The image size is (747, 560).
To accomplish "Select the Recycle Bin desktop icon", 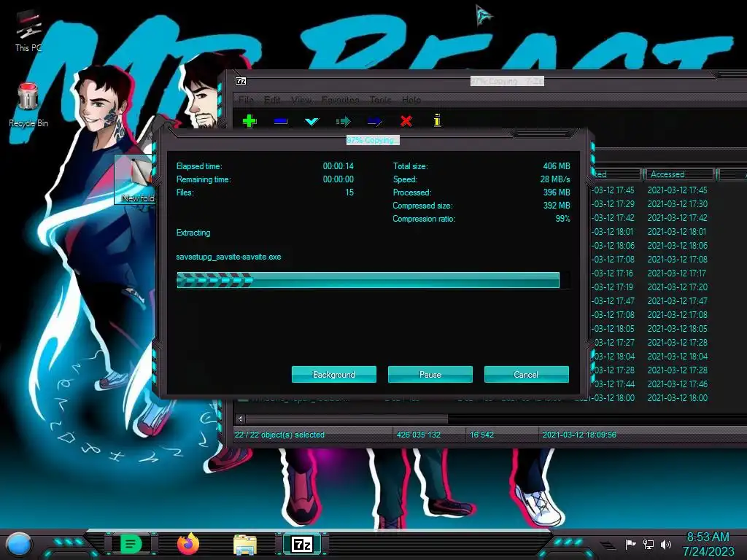I will pyautogui.click(x=28, y=105).
